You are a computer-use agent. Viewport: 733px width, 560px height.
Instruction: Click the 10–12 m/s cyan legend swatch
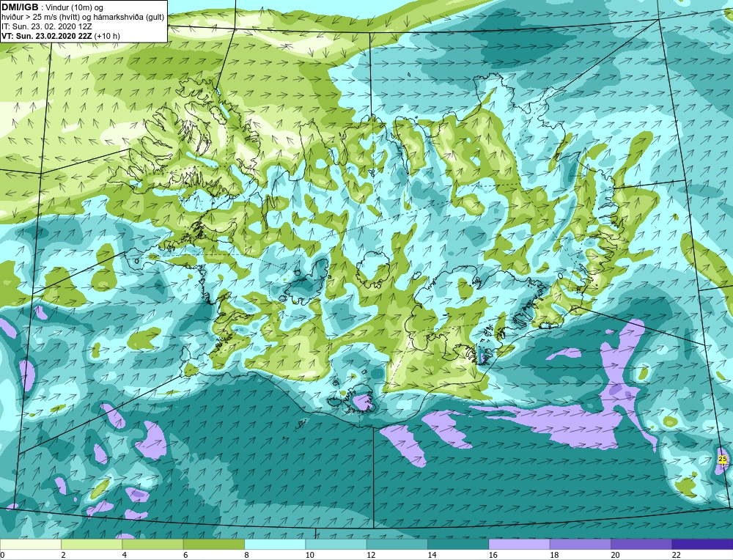coord(336,544)
